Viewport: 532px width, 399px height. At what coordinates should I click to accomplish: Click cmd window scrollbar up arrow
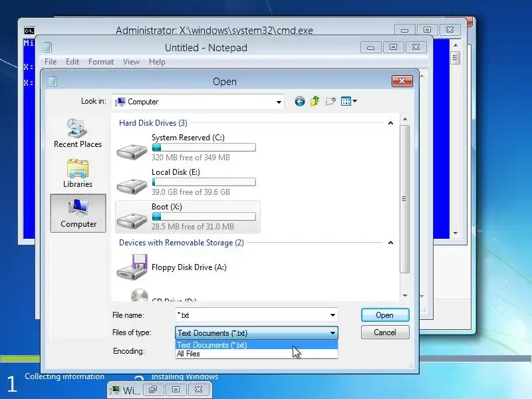click(456, 45)
